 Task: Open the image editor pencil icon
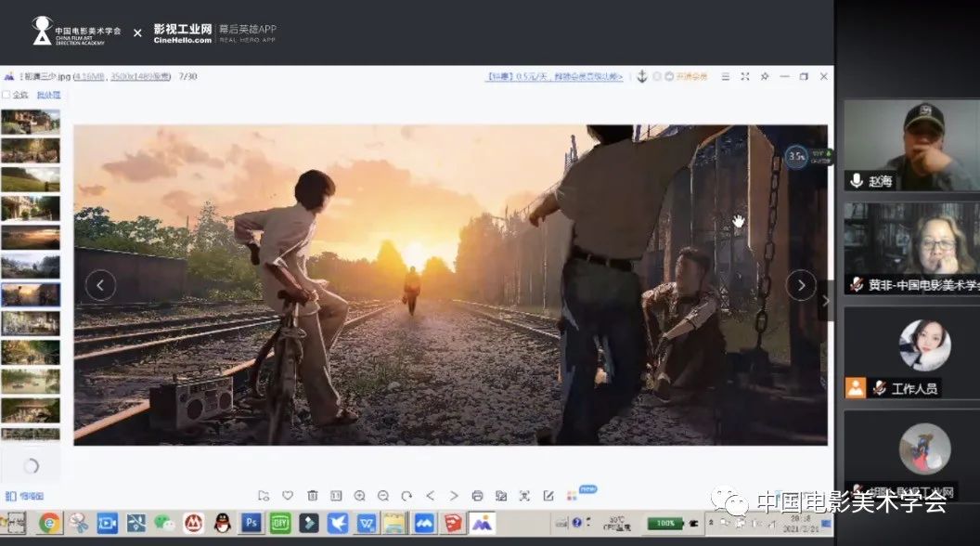point(548,496)
